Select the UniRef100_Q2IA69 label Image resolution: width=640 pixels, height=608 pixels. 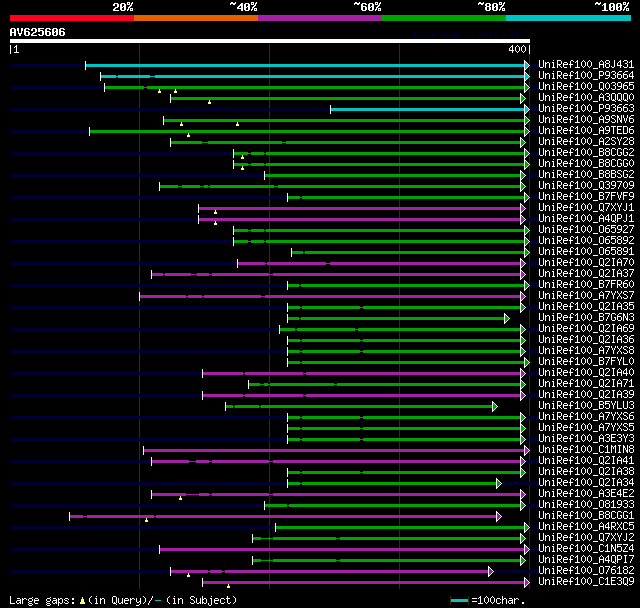click(x=586, y=329)
